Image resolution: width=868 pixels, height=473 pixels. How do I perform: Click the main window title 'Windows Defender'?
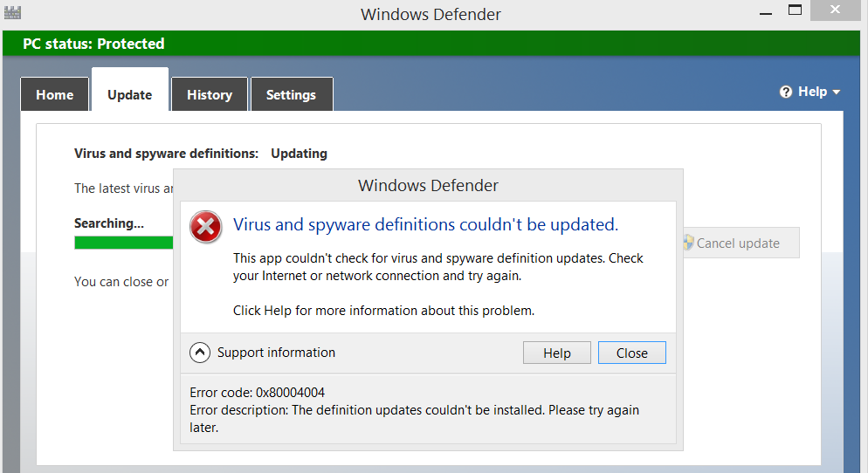coord(431,14)
